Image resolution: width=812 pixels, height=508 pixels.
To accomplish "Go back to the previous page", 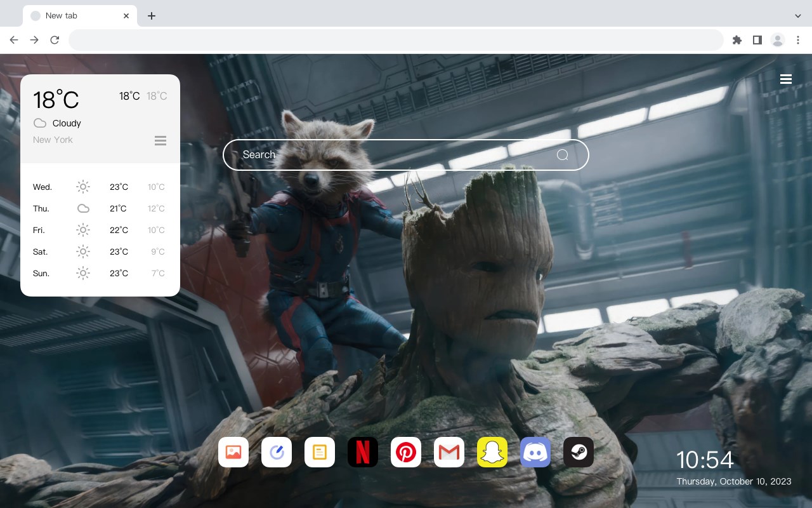I will pos(14,40).
